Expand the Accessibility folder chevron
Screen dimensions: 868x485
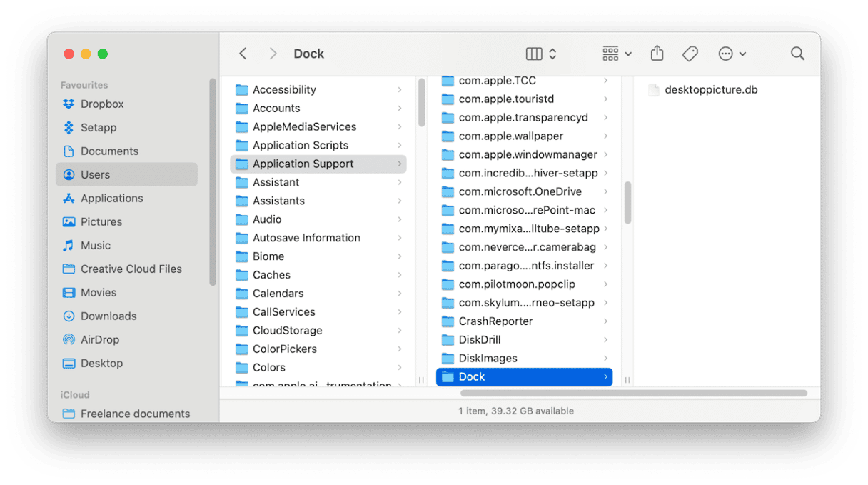[400, 89]
